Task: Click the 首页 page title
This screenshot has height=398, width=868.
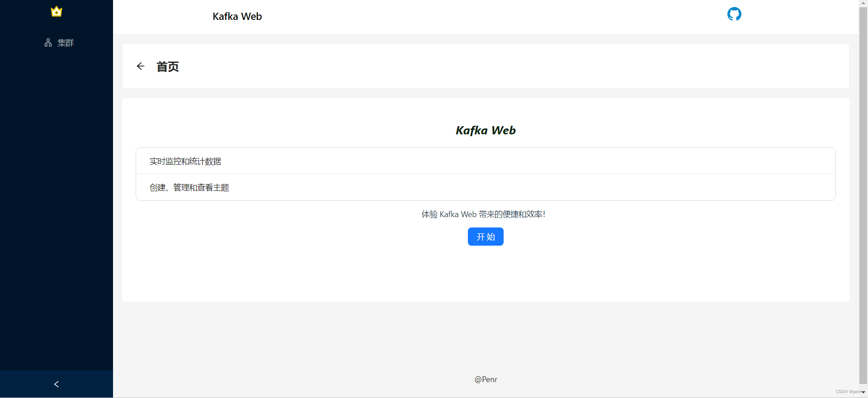Action: pos(168,66)
